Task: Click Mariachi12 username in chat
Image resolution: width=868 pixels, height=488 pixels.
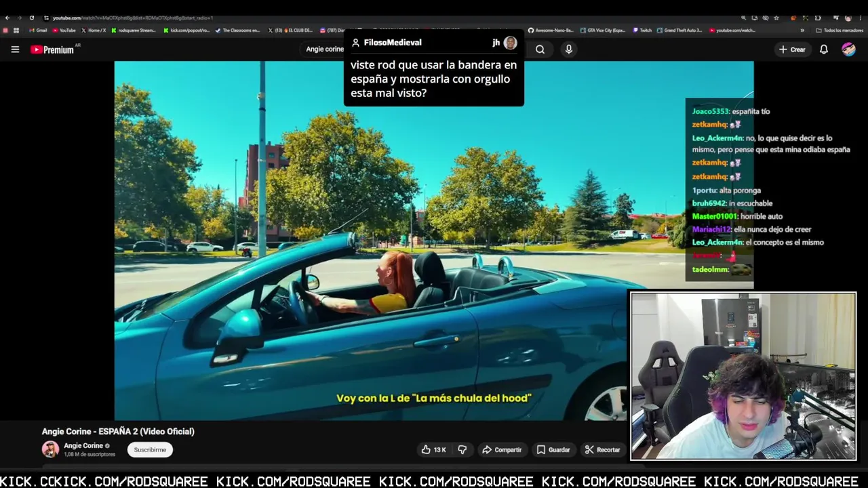Action: pos(711,229)
